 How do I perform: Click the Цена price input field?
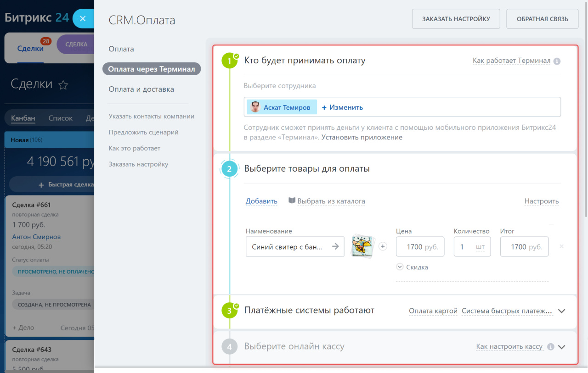(x=420, y=246)
